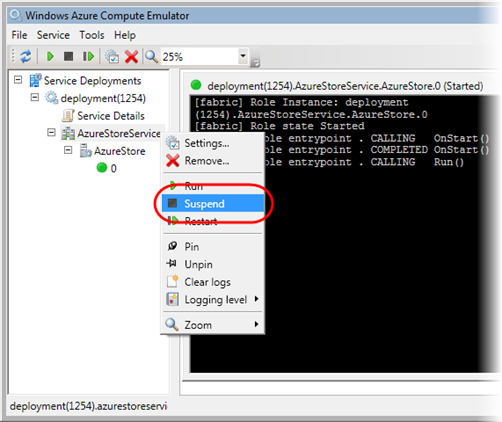Open the Logging level submenu
Image resolution: width=502 pixels, height=422 pixels.
(213, 299)
